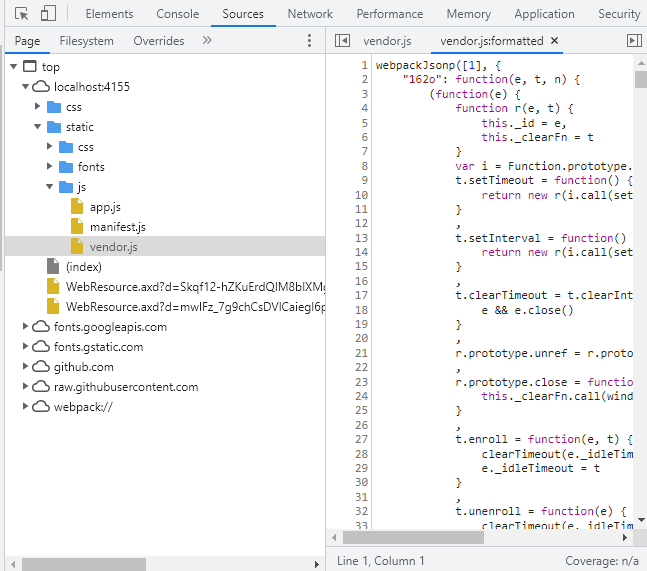This screenshot has width=647, height=571.
Task: Click the app.js yellow file icon
Action: point(77,206)
